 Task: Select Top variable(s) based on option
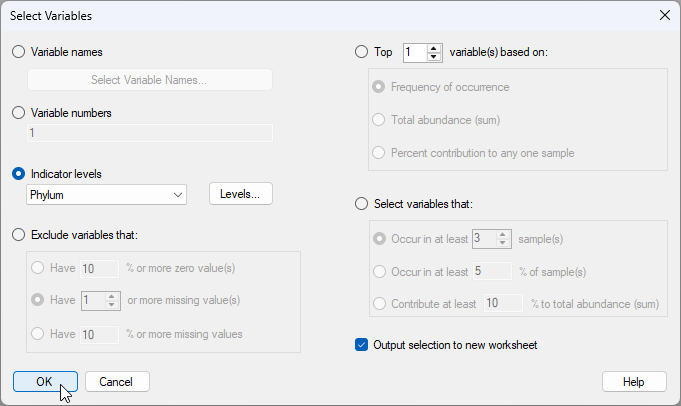pyautogui.click(x=361, y=52)
